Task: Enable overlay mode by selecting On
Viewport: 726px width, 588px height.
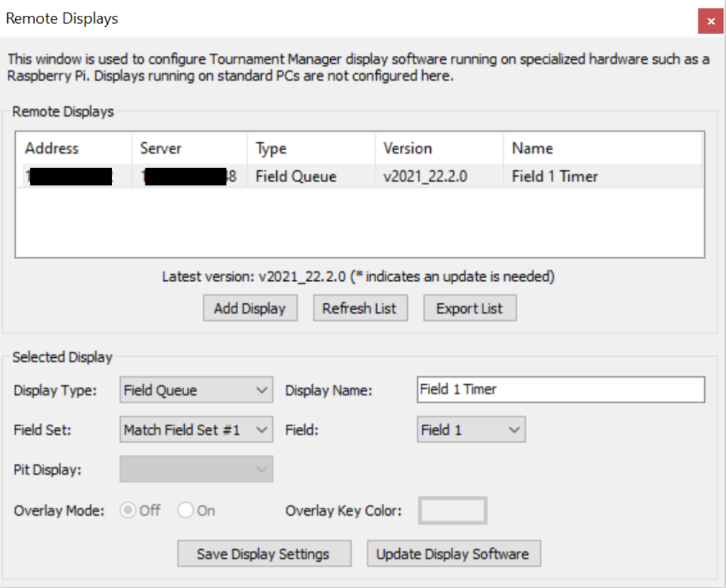Action: 185,510
